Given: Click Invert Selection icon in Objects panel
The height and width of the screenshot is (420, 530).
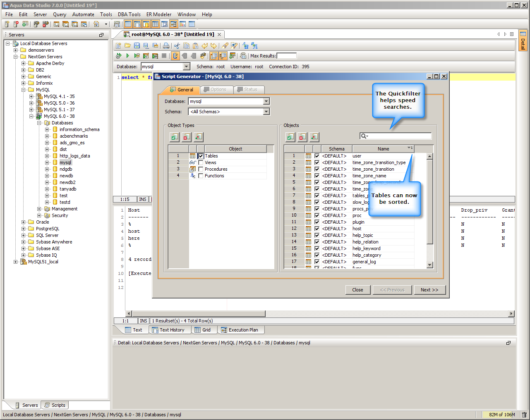Looking at the screenshot, I should tap(314, 137).
